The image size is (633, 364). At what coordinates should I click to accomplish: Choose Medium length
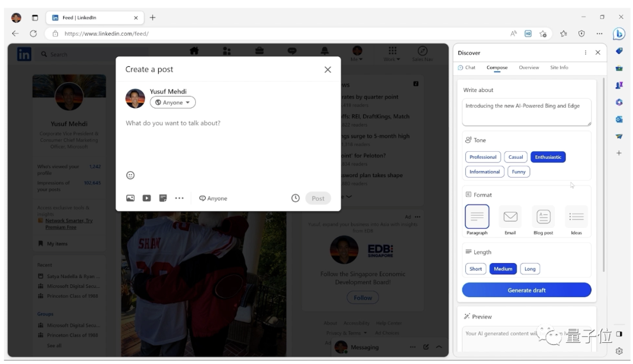[x=503, y=269]
